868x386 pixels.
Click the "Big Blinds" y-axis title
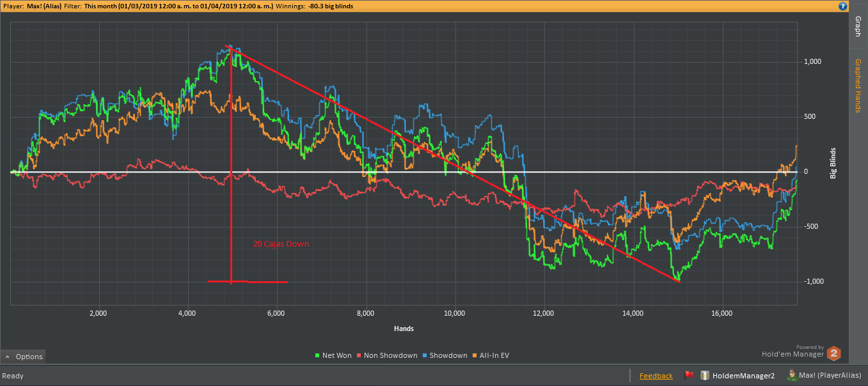(x=833, y=163)
